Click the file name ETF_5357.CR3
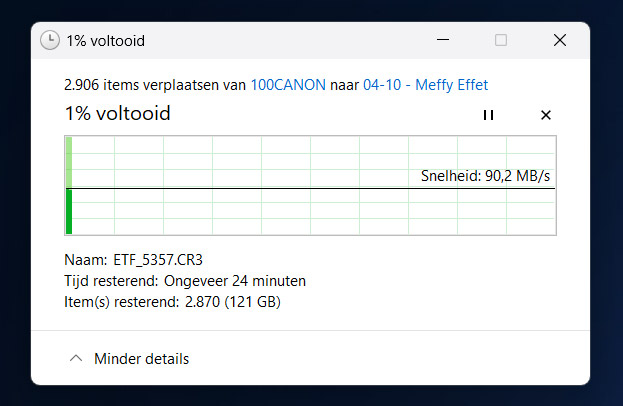 pyautogui.click(x=158, y=260)
